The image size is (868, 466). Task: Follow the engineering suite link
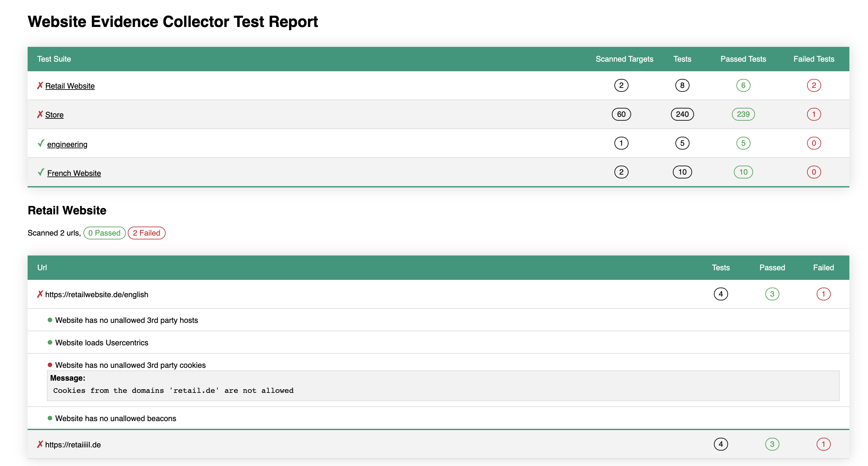(x=67, y=144)
